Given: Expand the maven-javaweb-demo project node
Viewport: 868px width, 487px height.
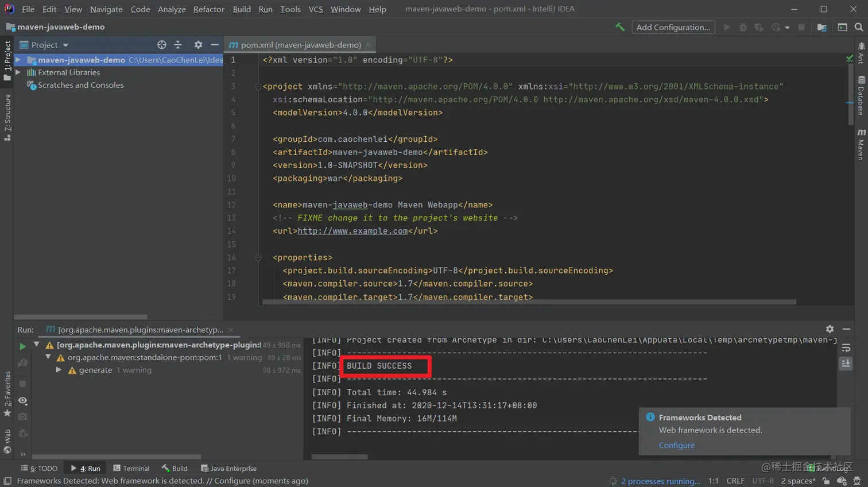Looking at the screenshot, I should tap(18, 60).
